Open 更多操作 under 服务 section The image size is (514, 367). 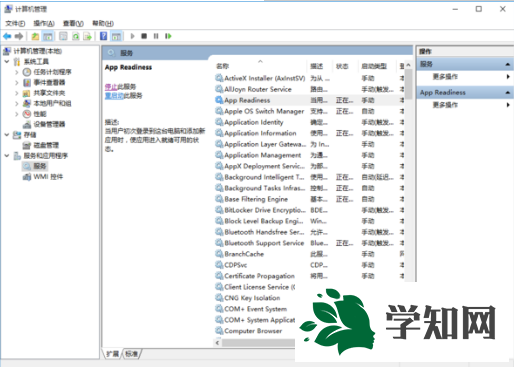pos(445,77)
